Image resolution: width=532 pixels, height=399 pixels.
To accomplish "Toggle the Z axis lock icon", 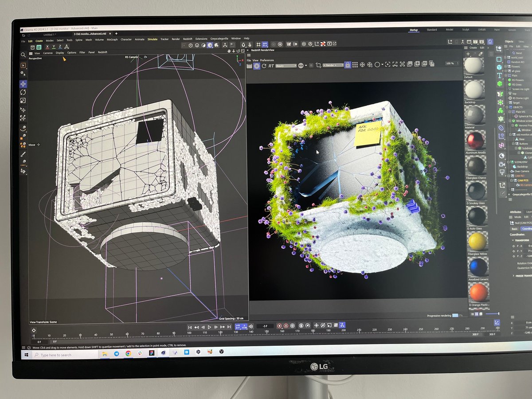I will [60, 47].
